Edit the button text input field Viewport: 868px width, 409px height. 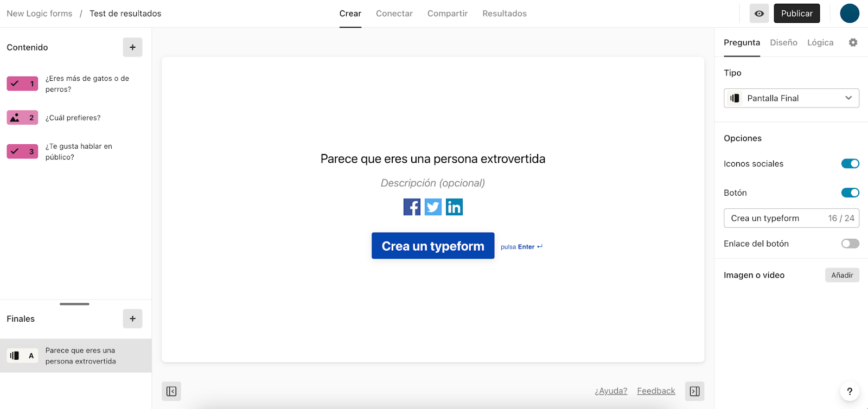pyautogui.click(x=792, y=218)
